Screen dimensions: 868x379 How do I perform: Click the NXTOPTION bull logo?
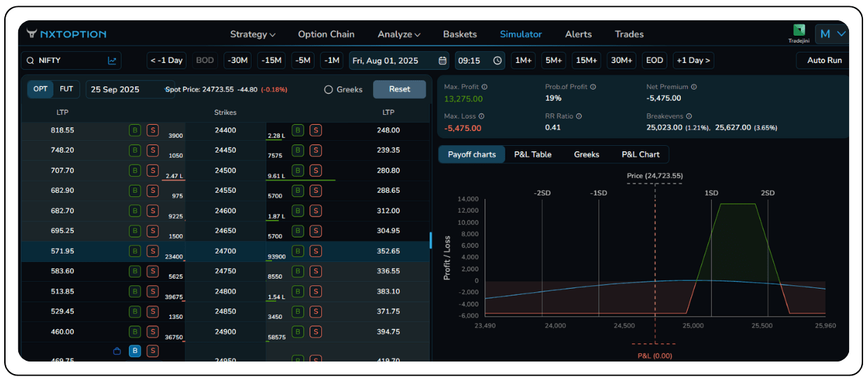pos(32,34)
